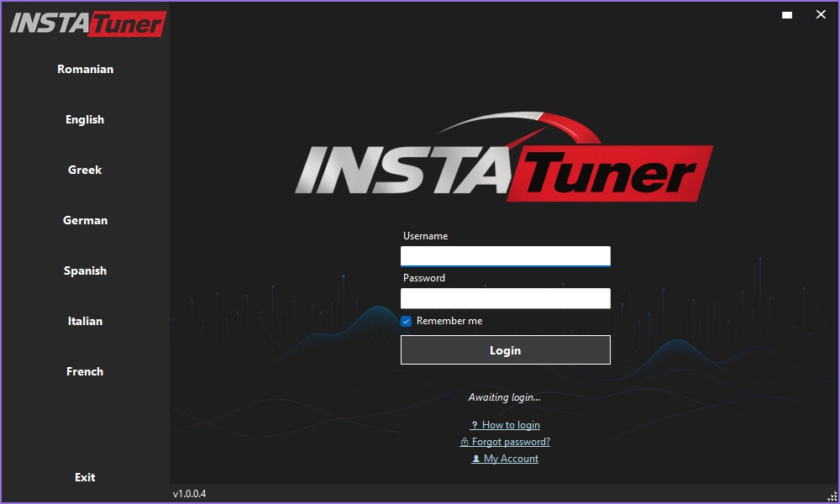Screen dimensions: 840x504
Task: Click Exit at the bottom of the sidebar
Action: (x=85, y=477)
